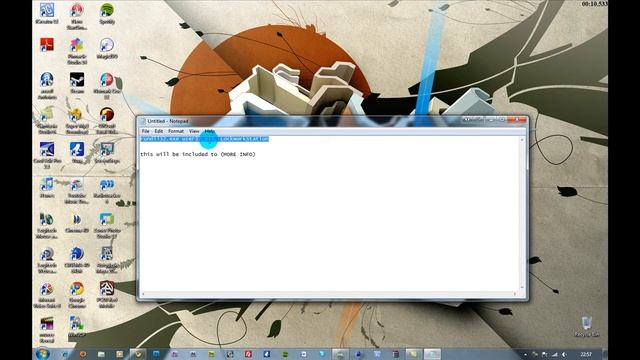This screenshot has height=360, width=640.
Task: Click the highlighted first line of text
Action: pyautogui.click(x=204, y=139)
